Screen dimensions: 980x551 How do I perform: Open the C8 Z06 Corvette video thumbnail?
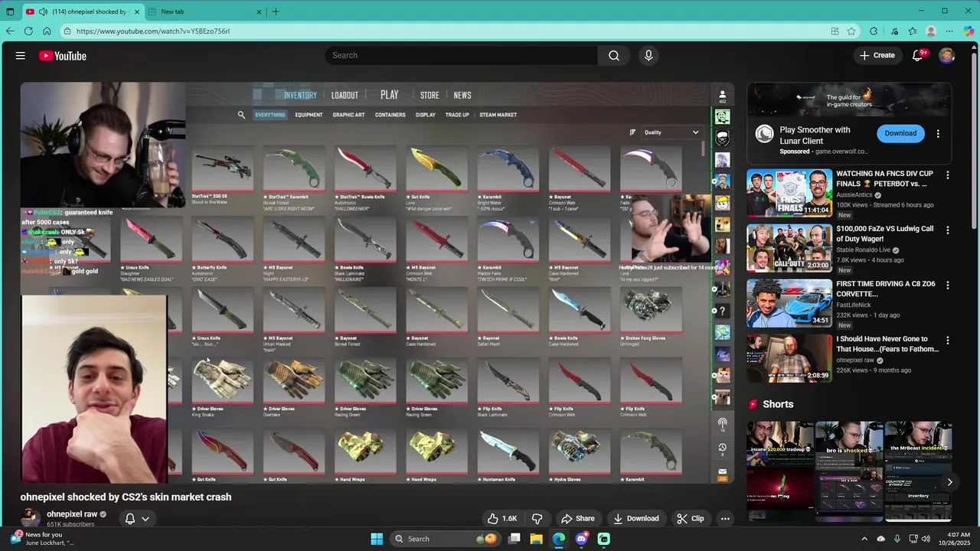(789, 303)
